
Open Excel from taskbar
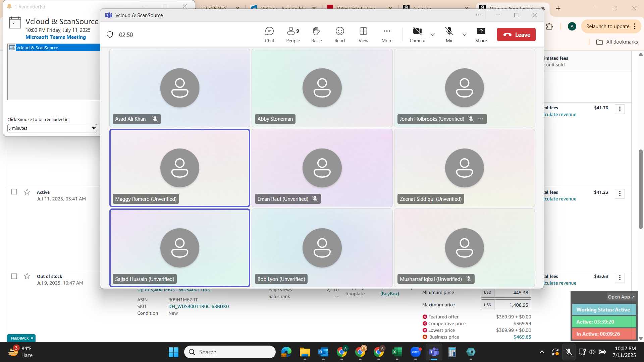pyautogui.click(x=397, y=352)
